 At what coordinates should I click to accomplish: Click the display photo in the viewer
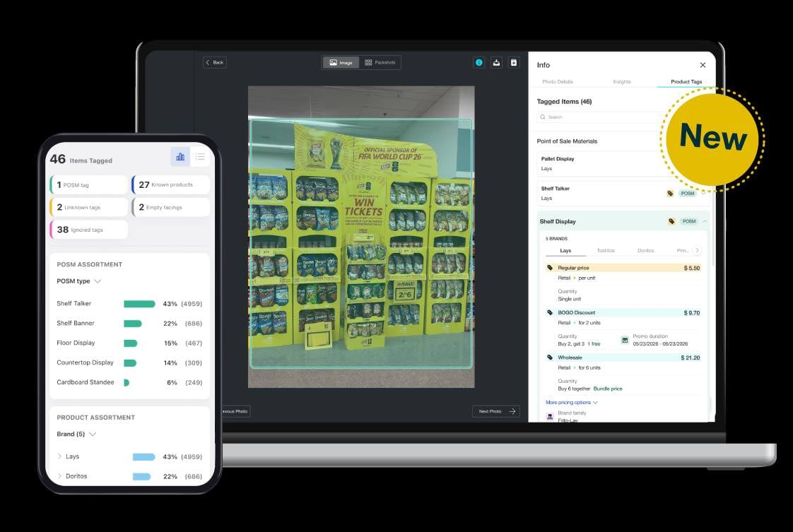(361, 237)
